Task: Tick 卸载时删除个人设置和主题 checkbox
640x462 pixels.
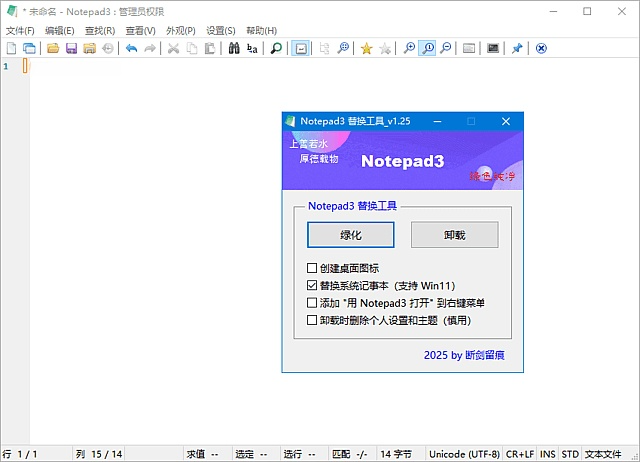Action: click(x=313, y=320)
